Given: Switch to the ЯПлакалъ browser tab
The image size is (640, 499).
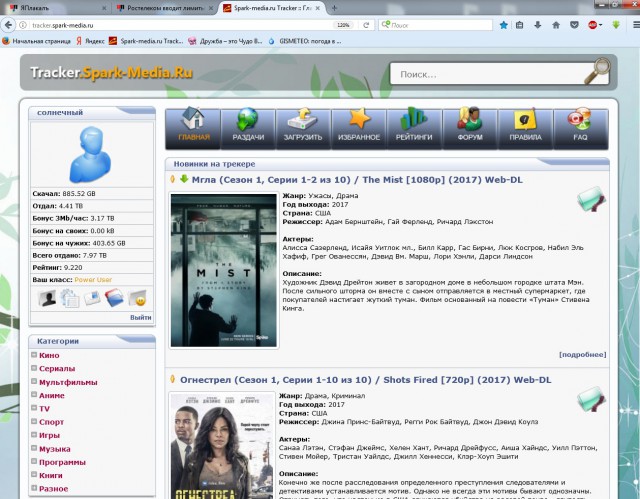Looking at the screenshot, I should (57, 8).
